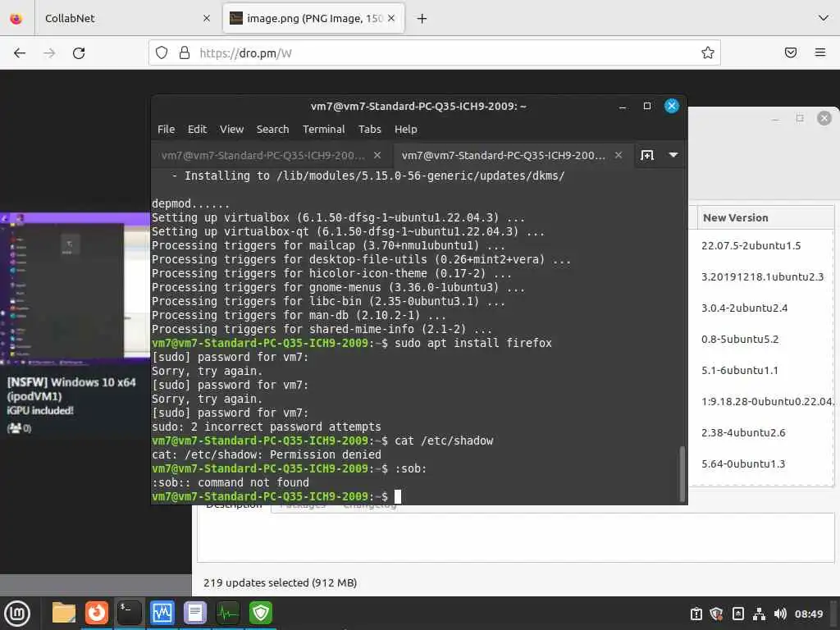Click the notes tray icon
This screenshot has height=630, width=840.
(737, 614)
